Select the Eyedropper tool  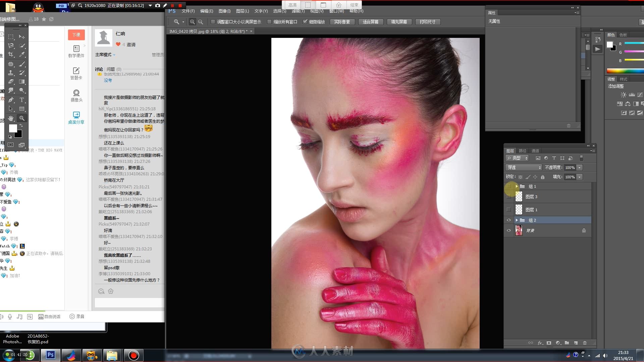22,54
